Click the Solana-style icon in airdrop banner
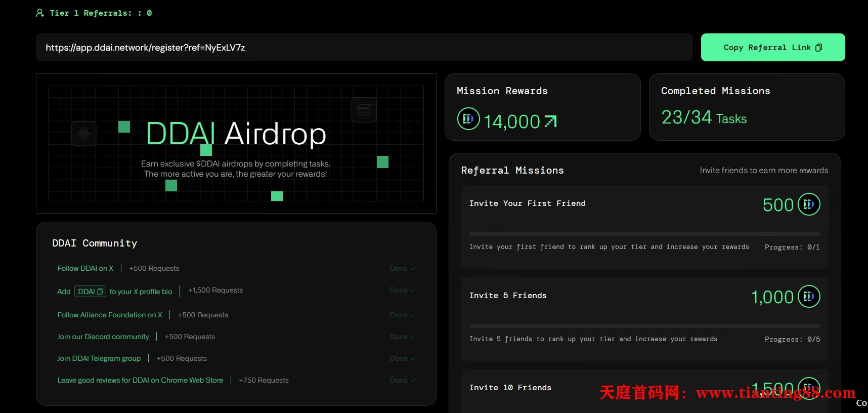This screenshot has width=868, height=413. (364, 110)
